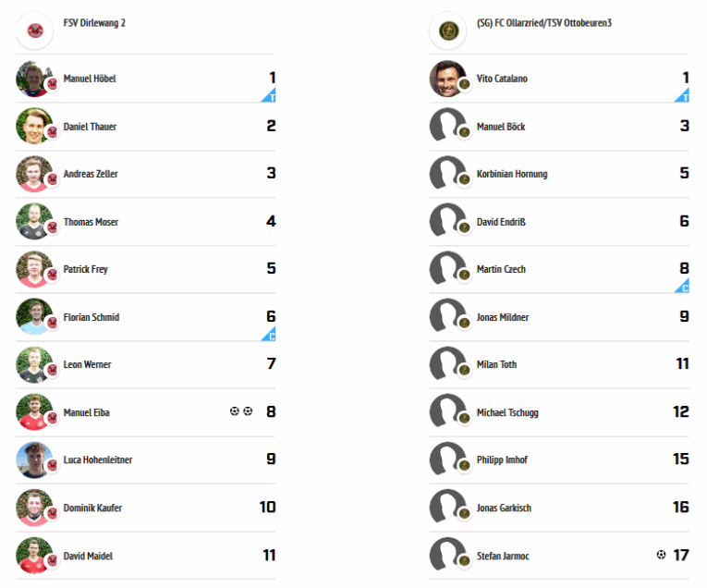Screen dimensions: 707x588
Task: Open the (SG) FC Ollarzried/TSV Ottobeuren3 team link
Action: (x=544, y=23)
